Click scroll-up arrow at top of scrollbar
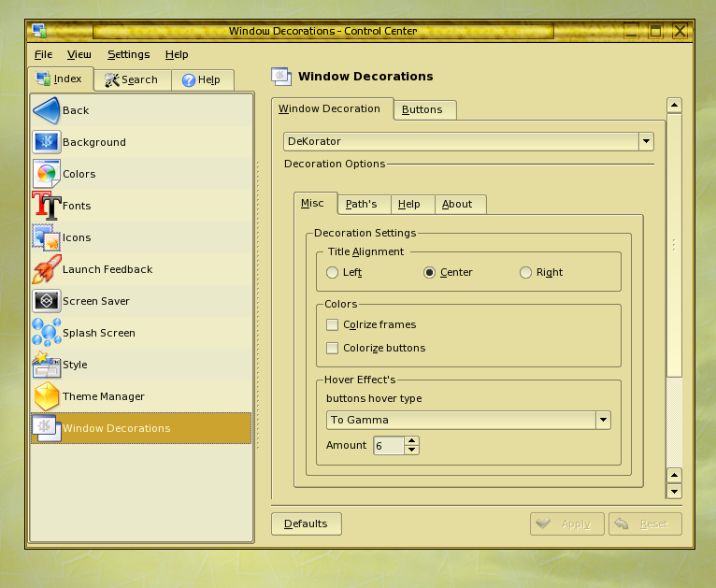 675,106
